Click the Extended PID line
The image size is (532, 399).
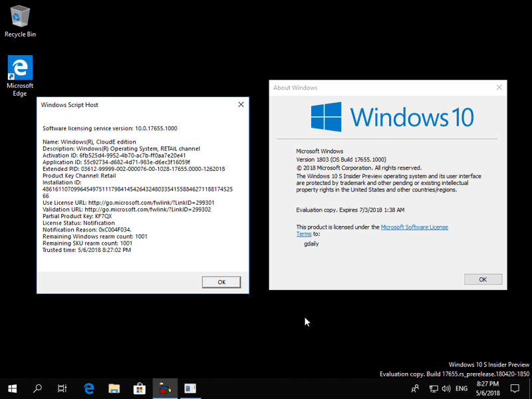(134, 169)
